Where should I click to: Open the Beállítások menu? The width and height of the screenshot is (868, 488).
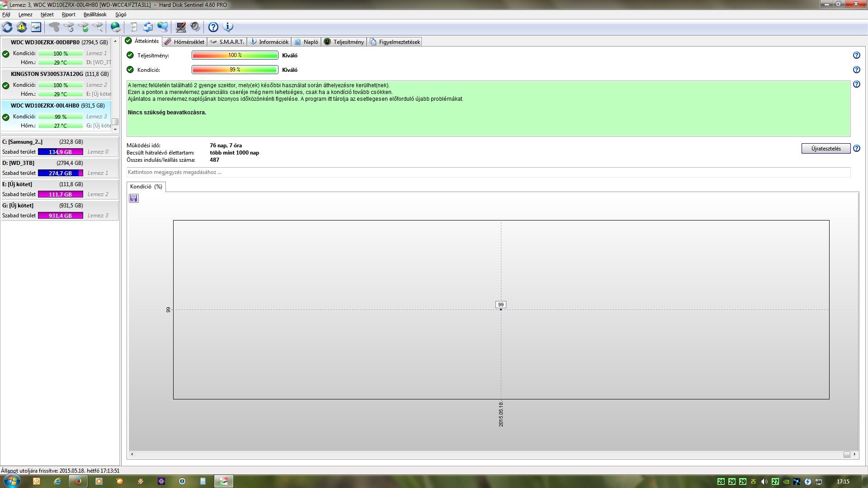[x=95, y=14]
